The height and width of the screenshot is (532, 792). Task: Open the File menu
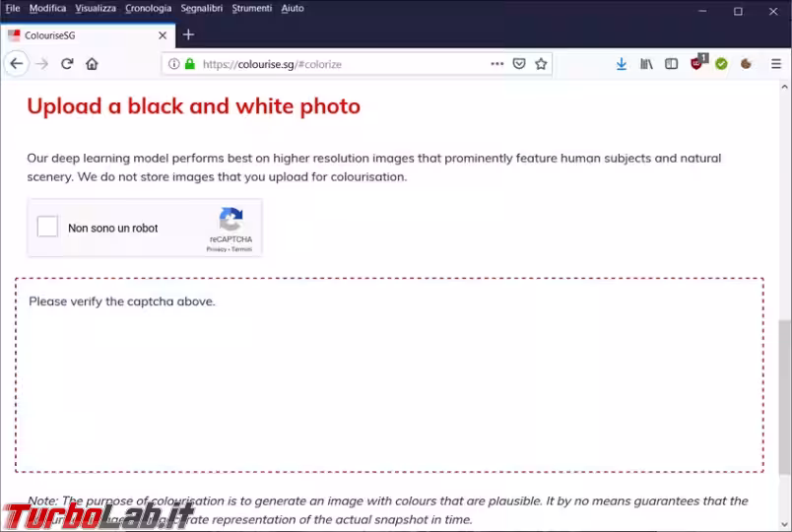13,9
